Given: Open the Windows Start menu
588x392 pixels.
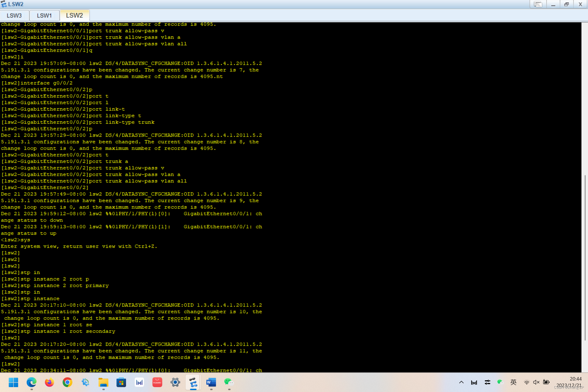Looking at the screenshot, I should pos(13,382).
